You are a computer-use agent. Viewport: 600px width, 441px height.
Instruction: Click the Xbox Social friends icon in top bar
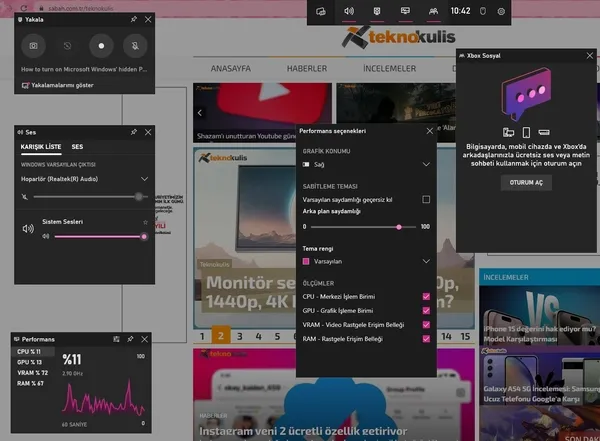coord(433,11)
